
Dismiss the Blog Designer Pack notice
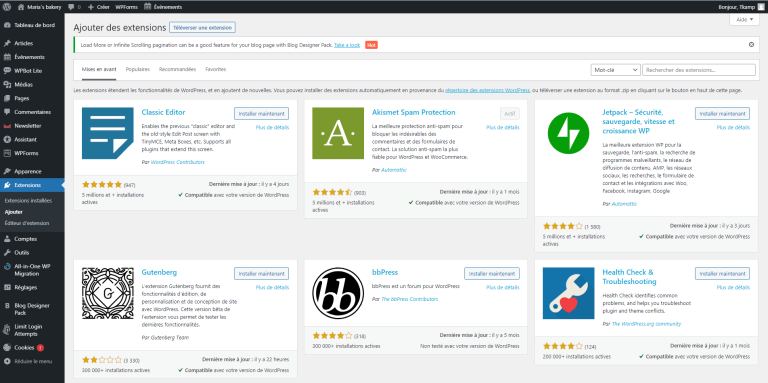click(x=751, y=45)
